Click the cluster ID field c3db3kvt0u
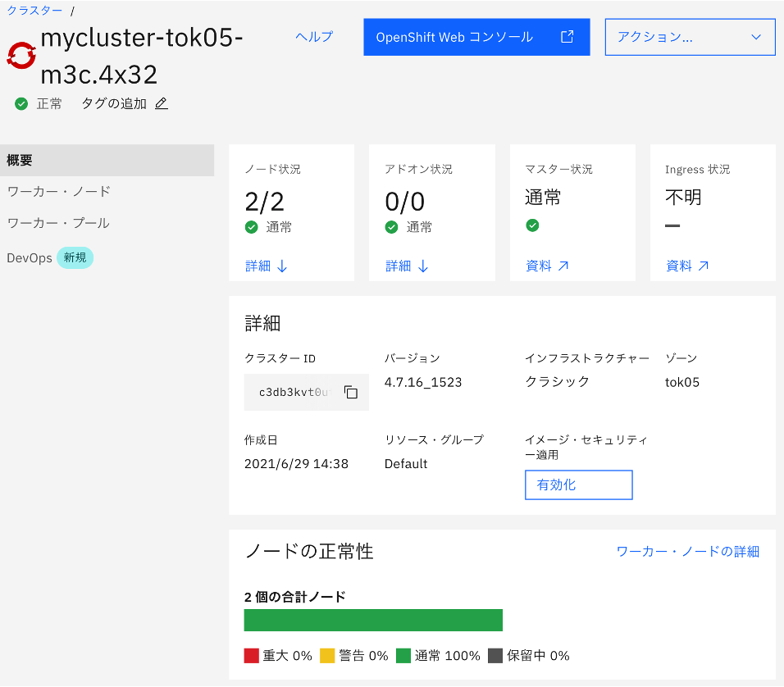The width and height of the screenshot is (784, 687). coord(307,392)
